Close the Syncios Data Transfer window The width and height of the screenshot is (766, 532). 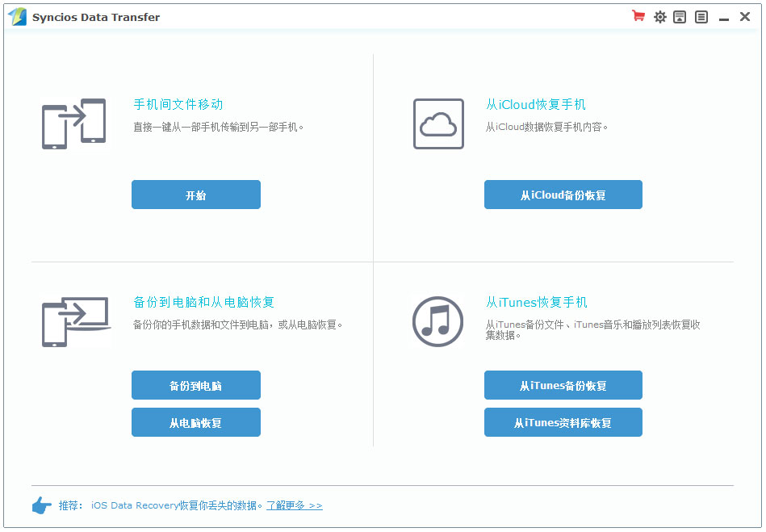tap(745, 17)
